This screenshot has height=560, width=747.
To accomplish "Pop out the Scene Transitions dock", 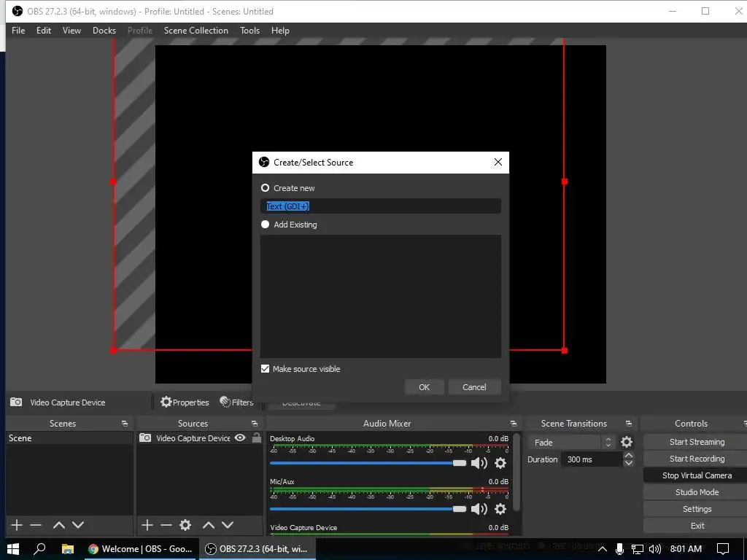I will point(628,424).
